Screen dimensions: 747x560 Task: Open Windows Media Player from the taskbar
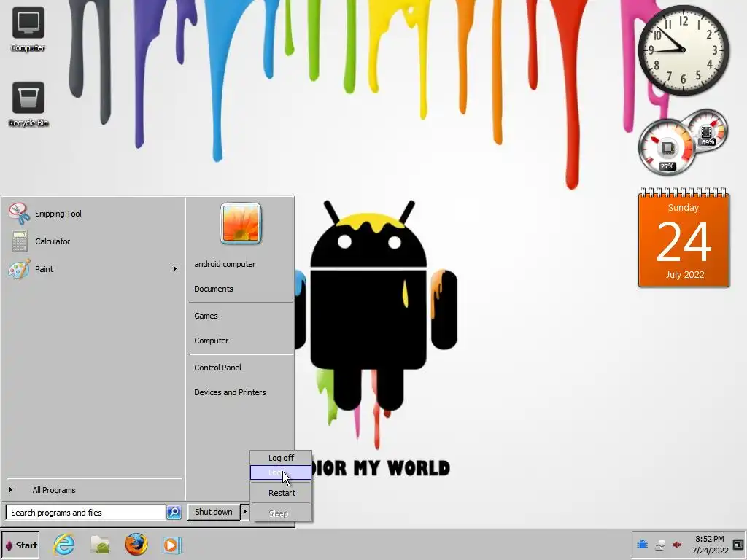coord(171,545)
